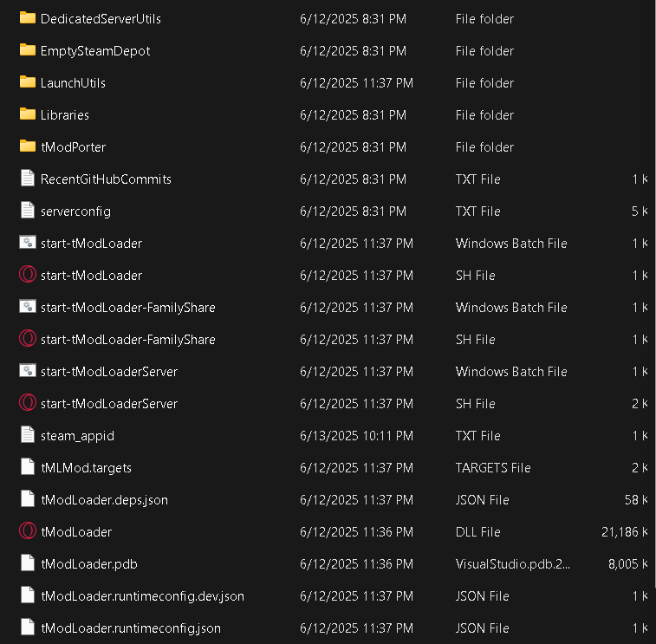Select the start-tModLoader SH file name
The width and height of the screenshot is (656, 644).
point(92,276)
